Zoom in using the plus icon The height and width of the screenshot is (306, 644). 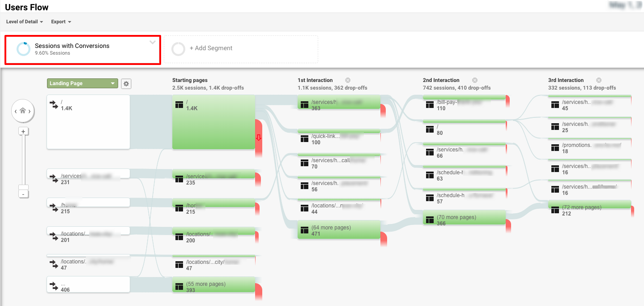[x=23, y=131]
